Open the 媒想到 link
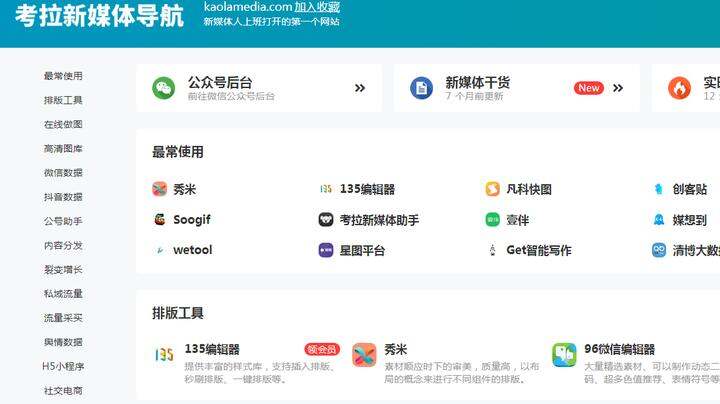 point(690,220)
